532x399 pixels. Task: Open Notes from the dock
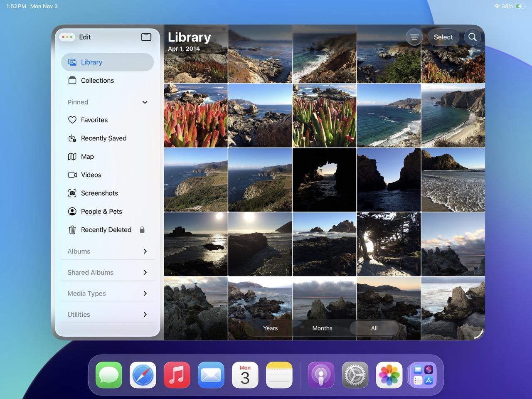[x=279, y=375]
